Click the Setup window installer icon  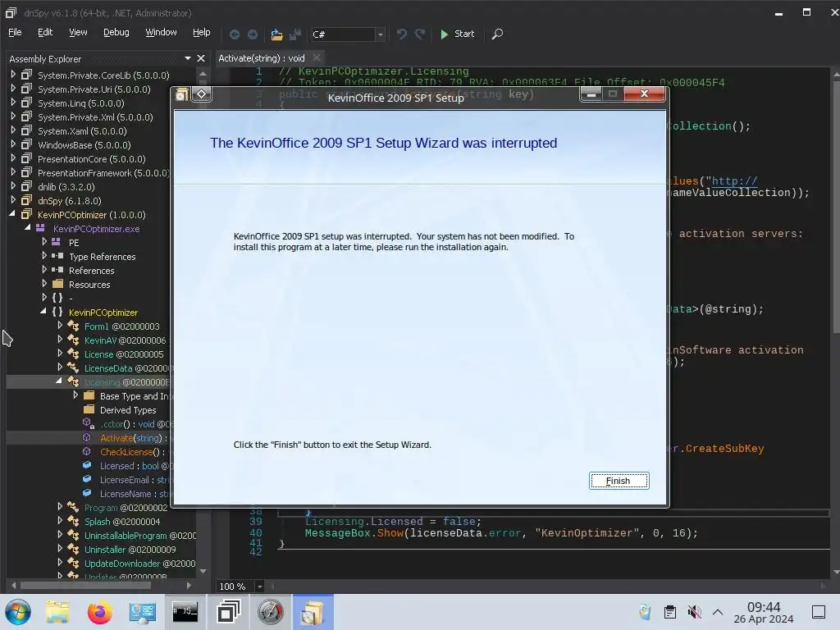(181, 95)
